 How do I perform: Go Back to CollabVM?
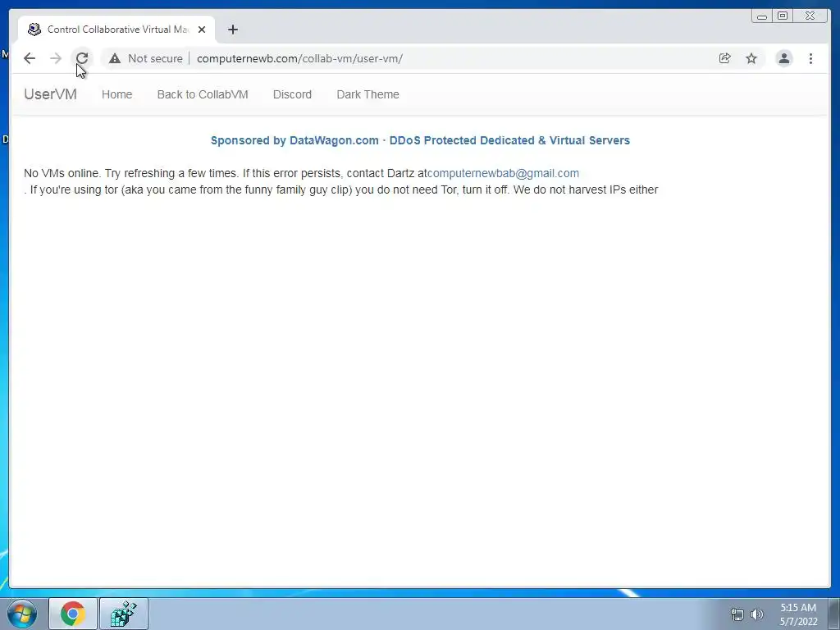pos(203,94)
